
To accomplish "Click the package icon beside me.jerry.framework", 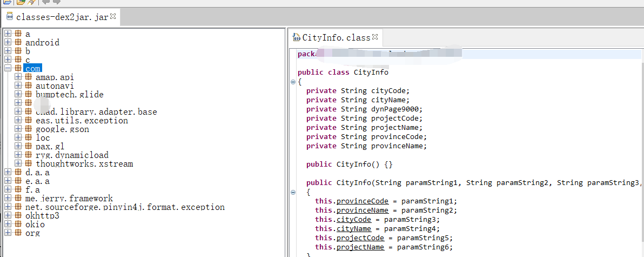I will tap(18, 198).
